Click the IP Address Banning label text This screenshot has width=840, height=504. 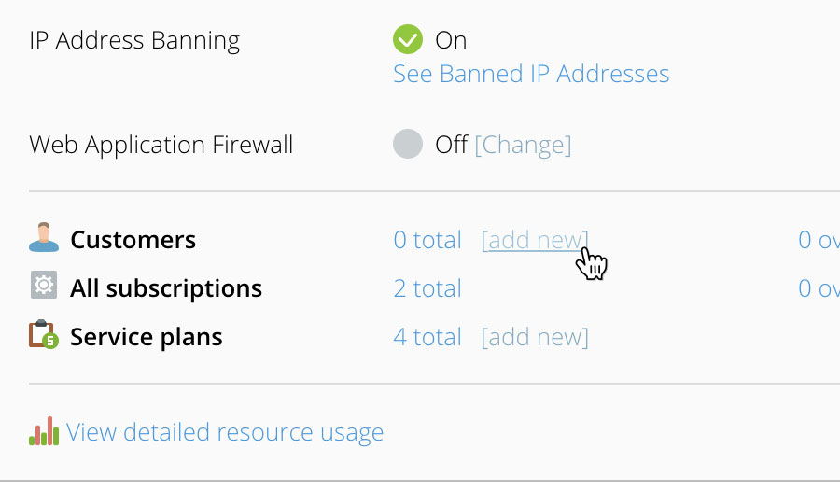click(x=134, y=41)
